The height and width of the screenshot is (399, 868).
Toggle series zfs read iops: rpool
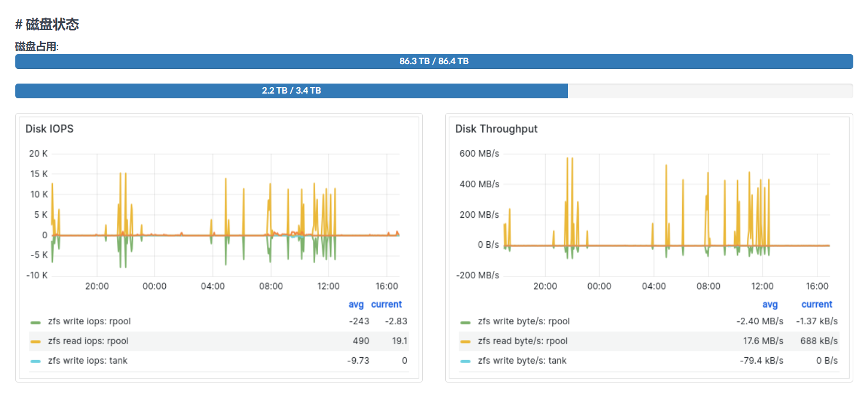click(x=88, y=341)
